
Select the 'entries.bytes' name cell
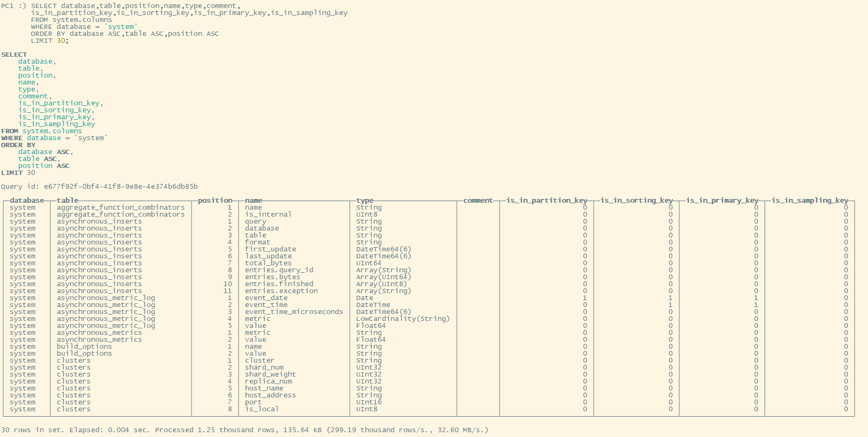[273, 277]
